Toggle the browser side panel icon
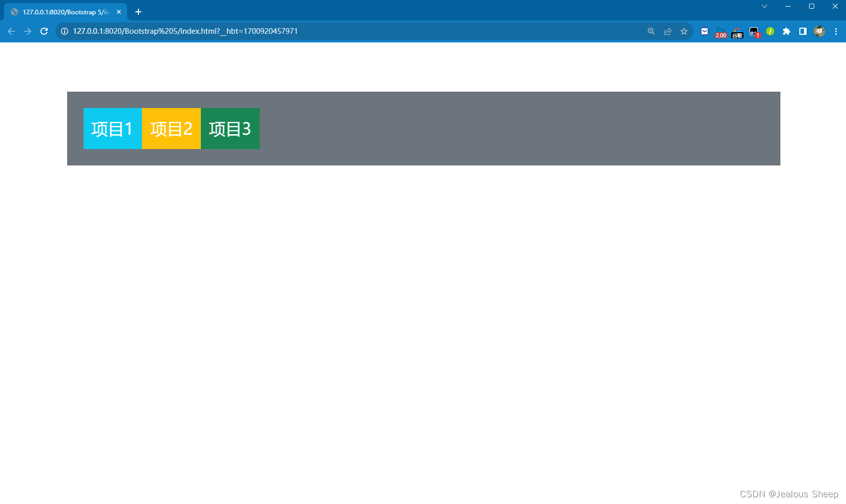Screen dimensions: 846x504 (803, 31)
